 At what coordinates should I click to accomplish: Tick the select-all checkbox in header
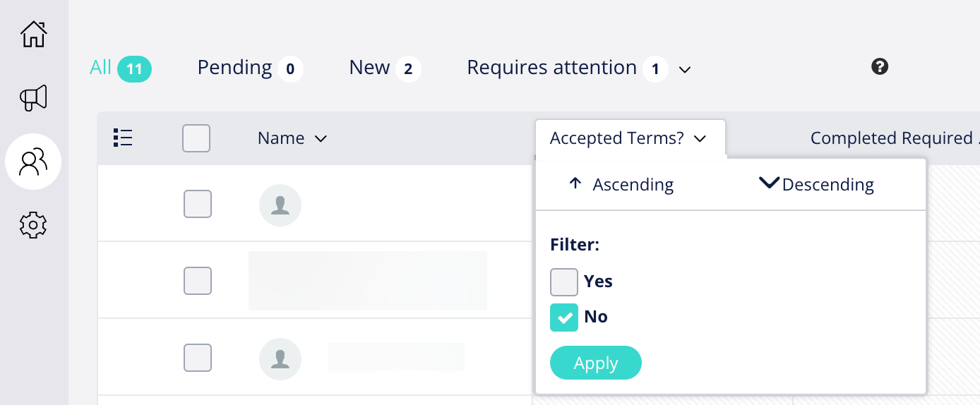[196, 138]
